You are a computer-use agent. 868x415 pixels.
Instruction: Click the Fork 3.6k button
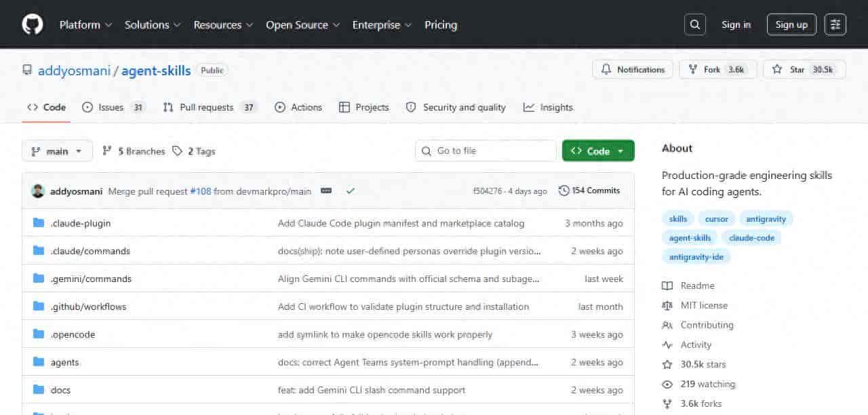pyautogui.click(x=718, y=69)
